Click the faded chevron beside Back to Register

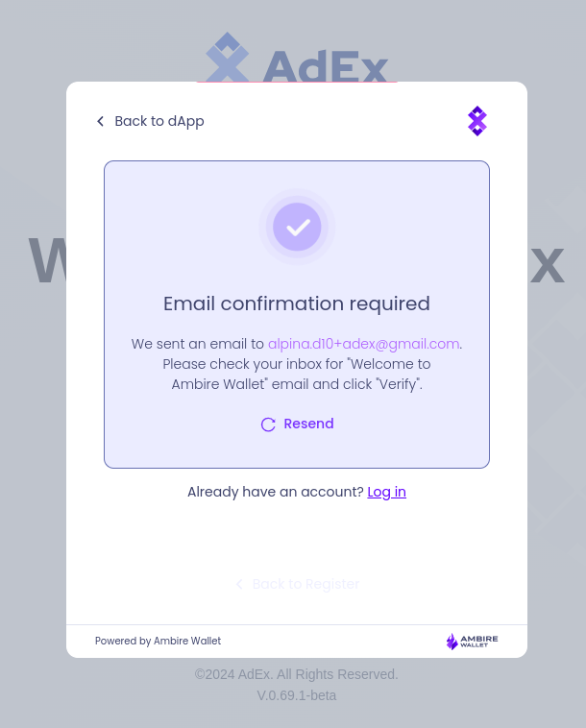(x=239, y=584)
